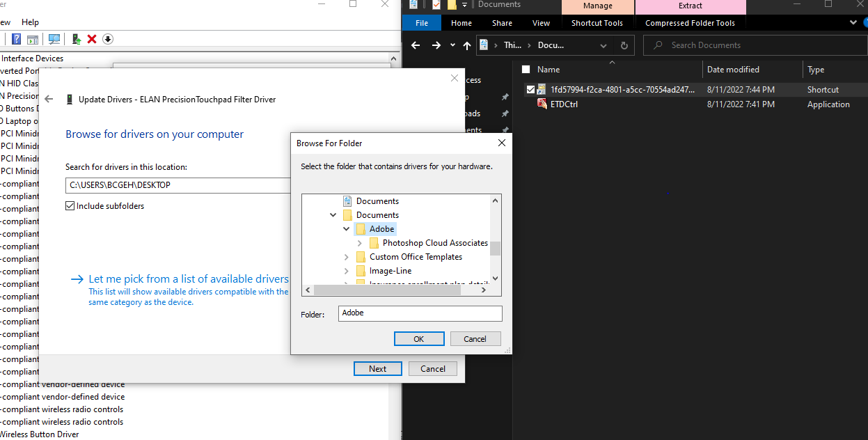
Task: Open the Shortcut Tools tab
Action: click(x=597, y=22)
